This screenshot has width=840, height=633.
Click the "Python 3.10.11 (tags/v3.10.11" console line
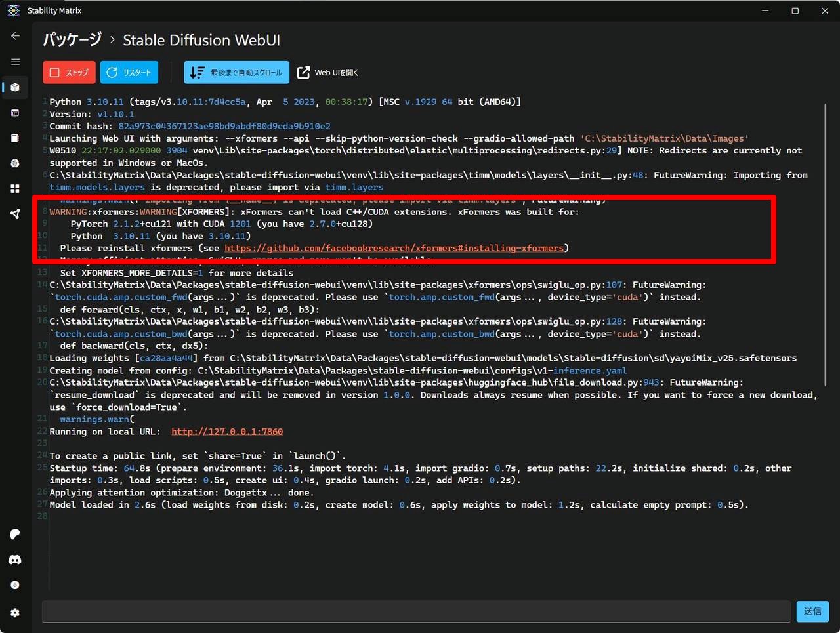[x=285, y=102]
